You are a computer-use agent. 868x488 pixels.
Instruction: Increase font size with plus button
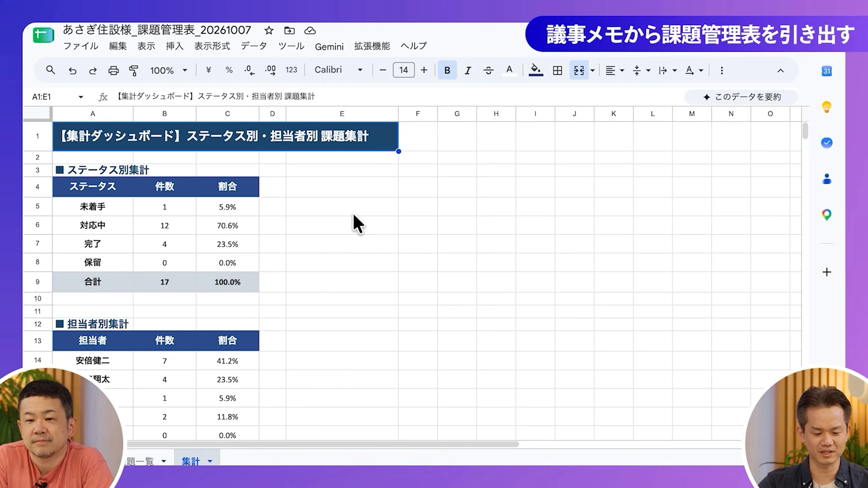pos(424,70)
